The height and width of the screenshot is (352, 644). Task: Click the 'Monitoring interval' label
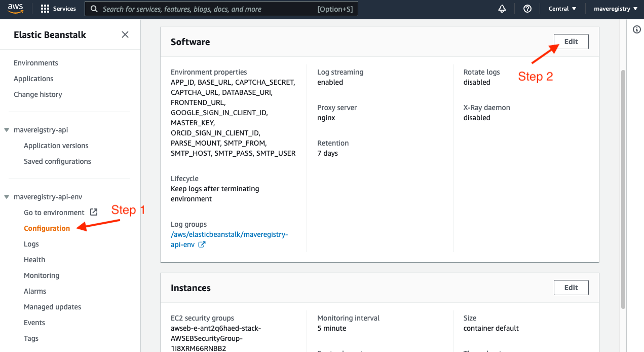click(348, 318)
